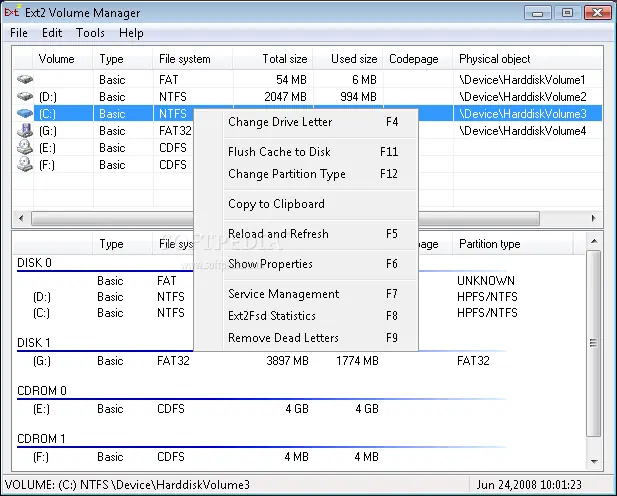The width and height of the screenshot is (617, 496).
Task: Select (C:) under DISK 0
Action: (41, 313)
